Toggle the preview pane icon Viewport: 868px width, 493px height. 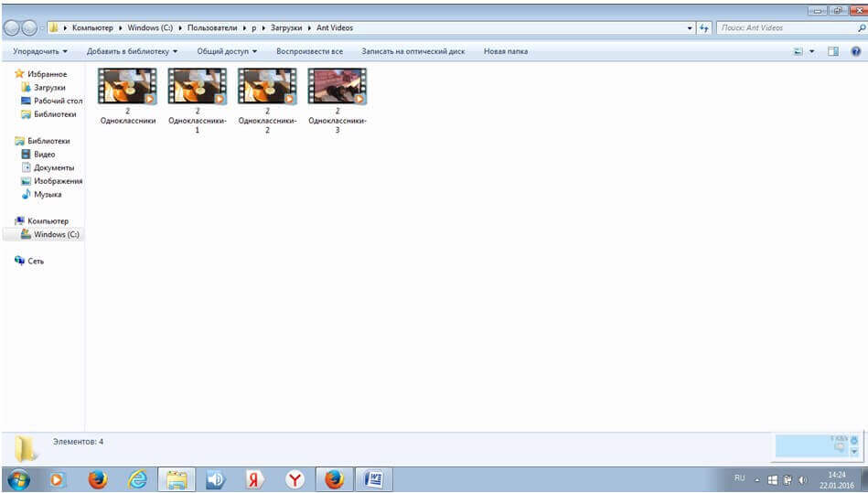[833, 51]
